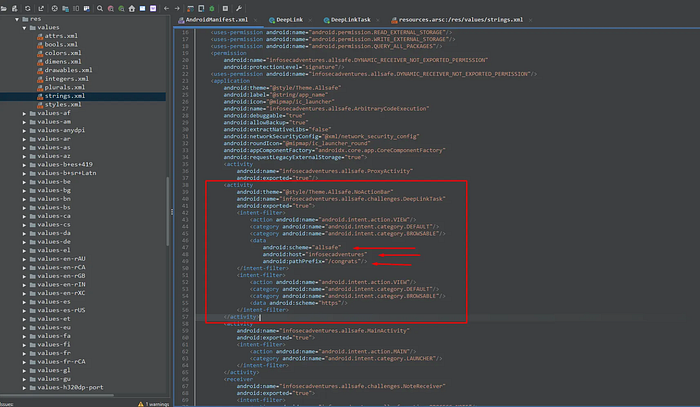The width and height of the screenshot is (700, 407).
Task: Click the android:scheme="allsafe" line
Action: [x=302, y=247]
